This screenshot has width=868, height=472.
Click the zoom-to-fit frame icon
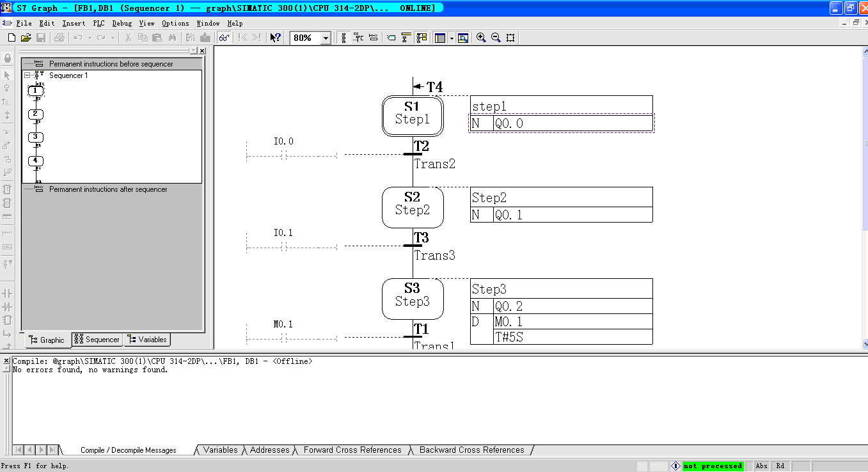click(510, 38)
